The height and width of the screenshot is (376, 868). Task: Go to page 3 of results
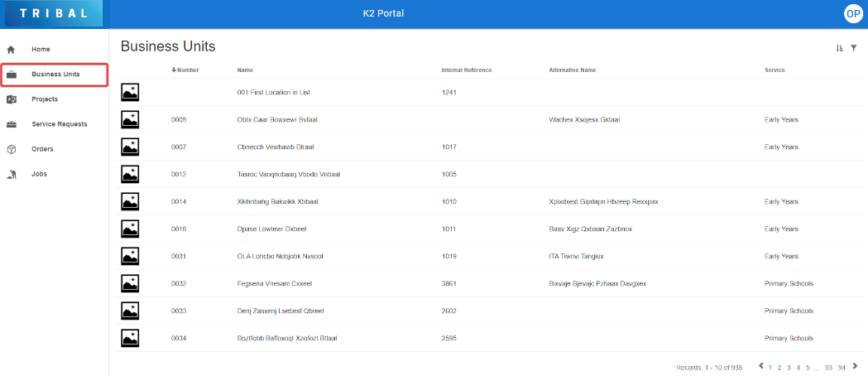pos(789,367)
